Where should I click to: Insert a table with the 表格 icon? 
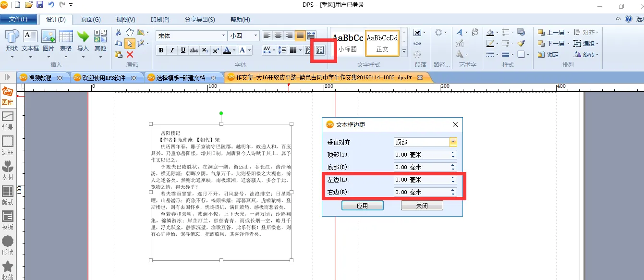[x=66, y=40]
